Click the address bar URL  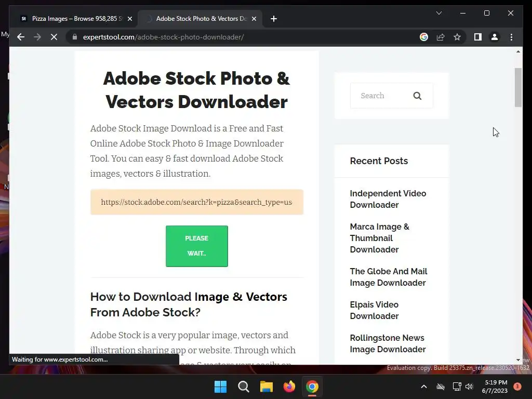click(163, 37)
